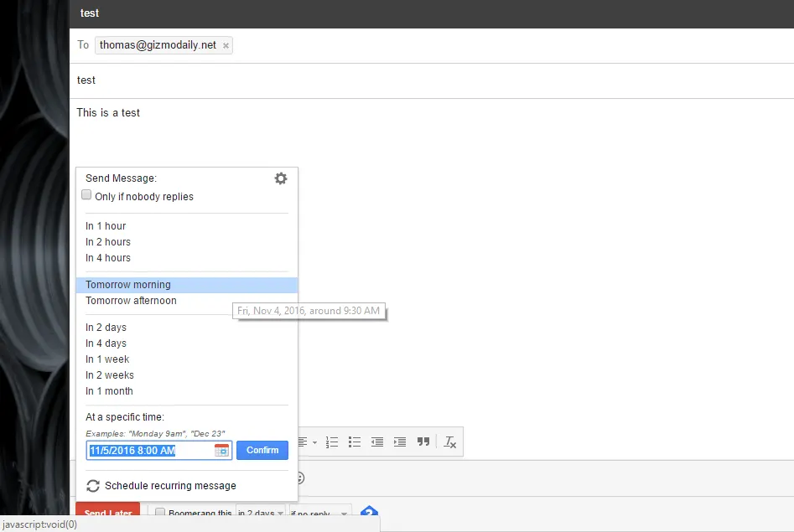Open the text alignment dropdown arrow
The height and width of the screenshot is (532, 794).
point(314,442)
